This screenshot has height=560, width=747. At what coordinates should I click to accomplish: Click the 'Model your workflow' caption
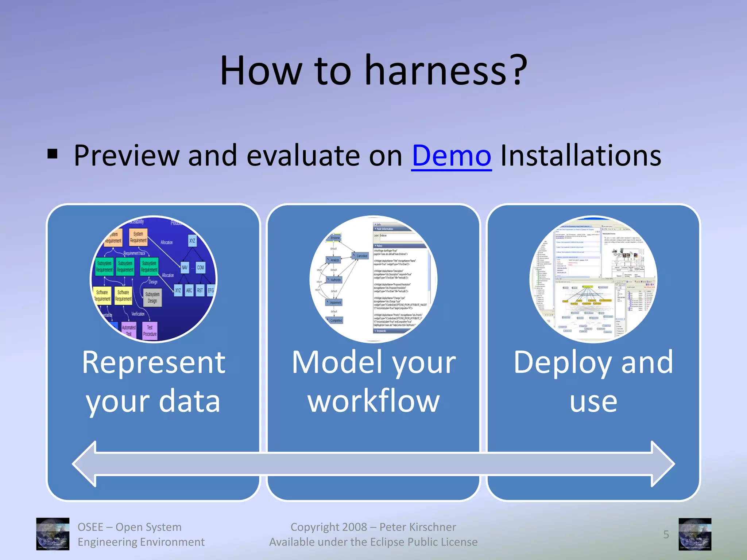point(373,381)
